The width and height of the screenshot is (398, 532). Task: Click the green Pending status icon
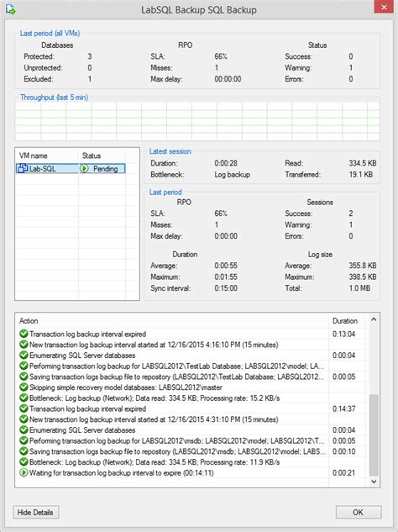pyautogui.click(x=85, y=169)
